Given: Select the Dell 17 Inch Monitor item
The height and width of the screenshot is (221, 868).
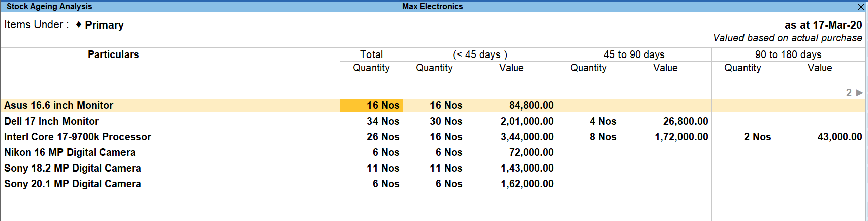Looking at the screenshot, I should tap(51, 121).
